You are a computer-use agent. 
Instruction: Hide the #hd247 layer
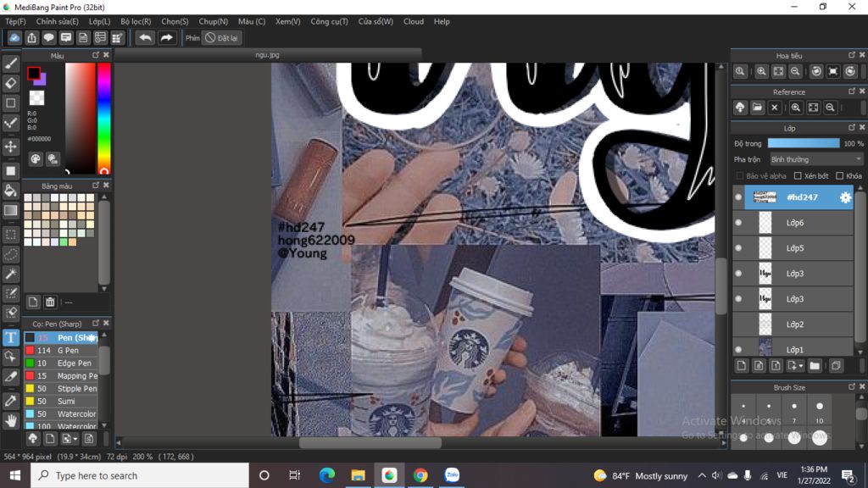pos(738,197)
